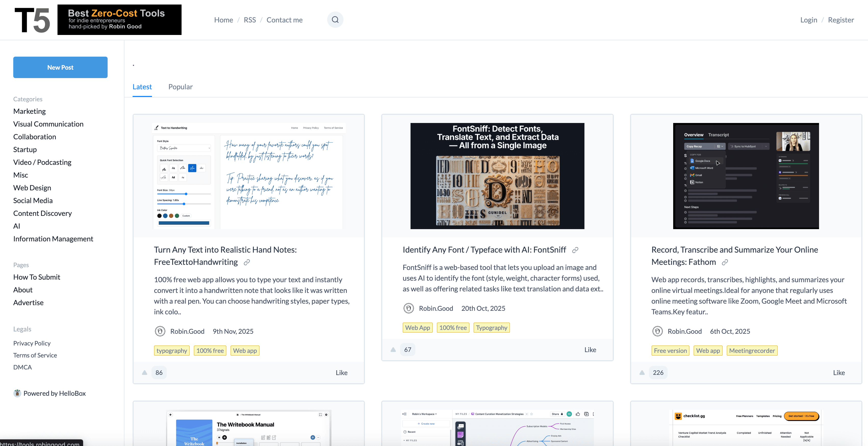The height and width of the screenshot is (446, 868).
Task: Click the link icon beside Fathom title
Action: pyautogui.click(x=725, y=262)
